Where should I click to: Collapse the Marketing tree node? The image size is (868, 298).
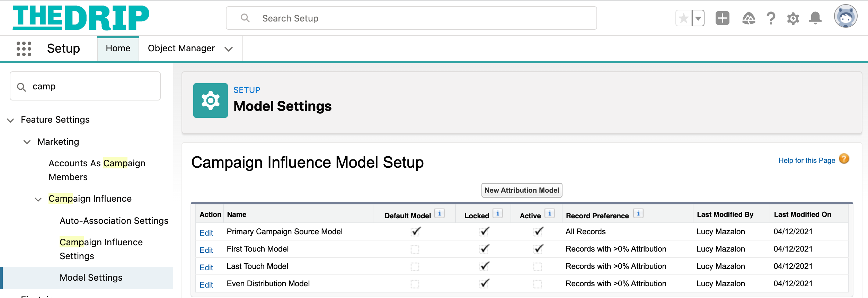[x=27, y=142]
